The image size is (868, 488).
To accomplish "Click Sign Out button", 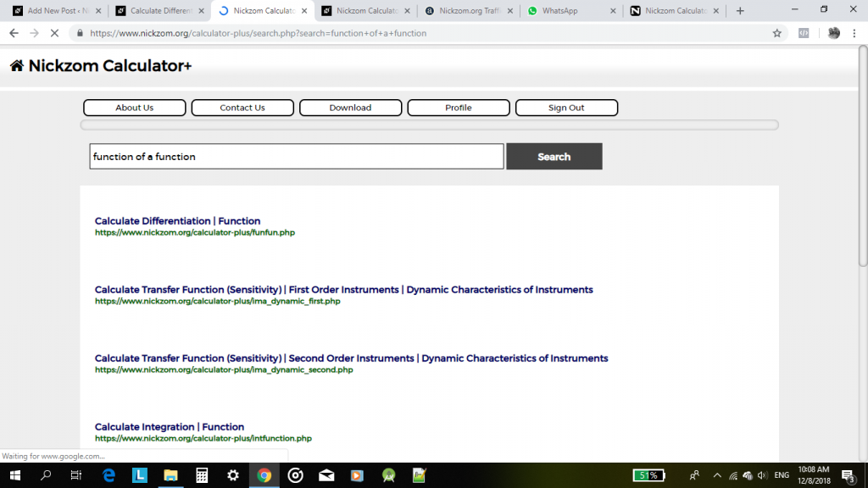I will point(566,108).
